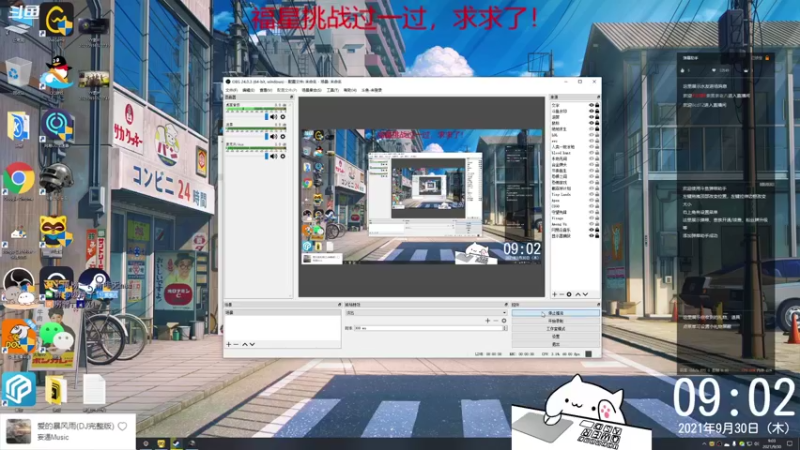Pop out the scenes dock
The width and height of the screenshot is (800, 450).
pyautogui.click(x=339, y=305)
